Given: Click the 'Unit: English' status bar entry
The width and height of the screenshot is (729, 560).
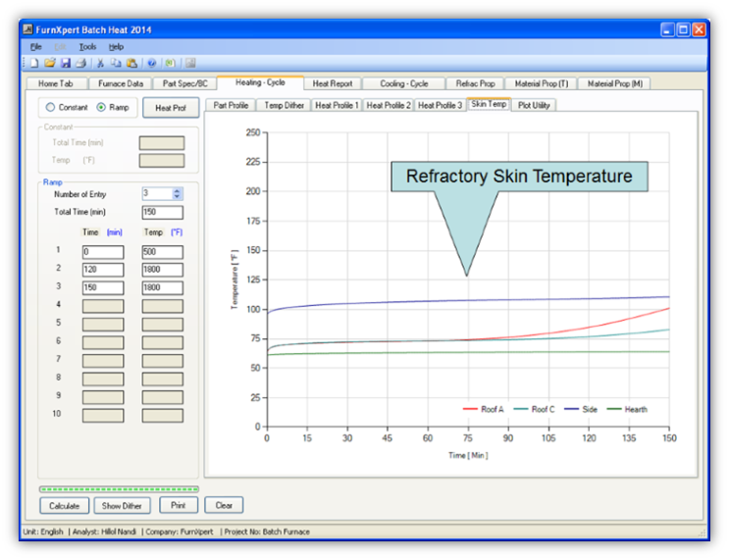Looking at the screenshot, I should coord(43,532).
